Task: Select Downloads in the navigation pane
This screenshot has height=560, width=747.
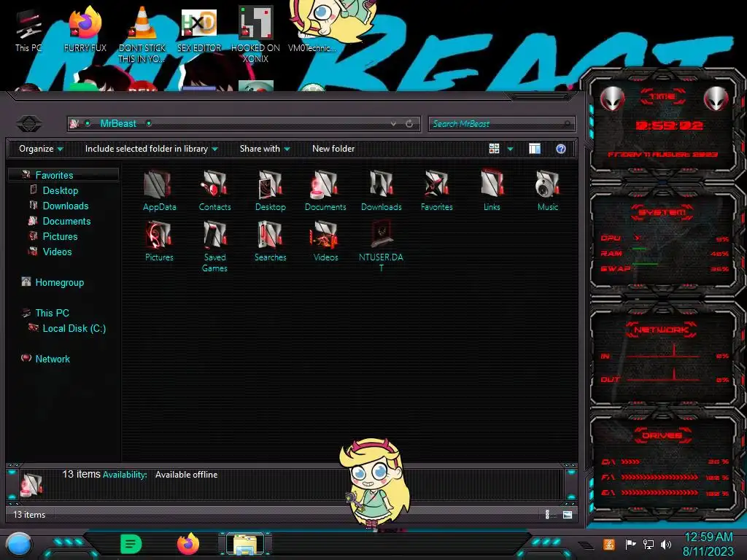Action: pos(66,206)
